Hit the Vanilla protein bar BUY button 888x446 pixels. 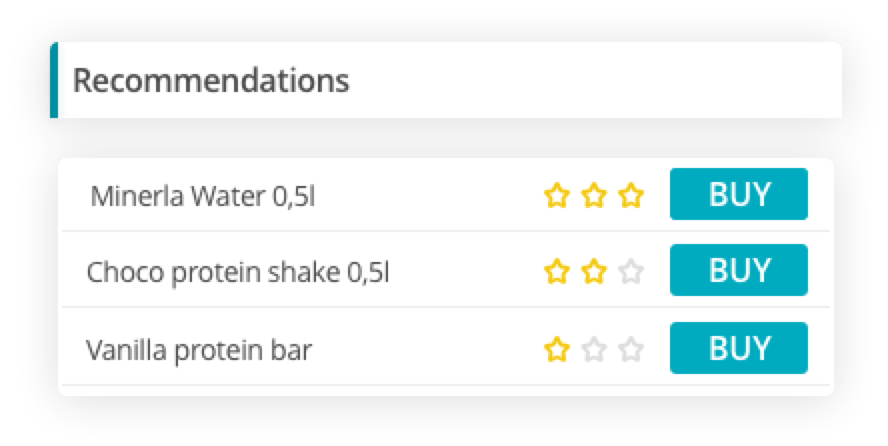click(738, 348)
